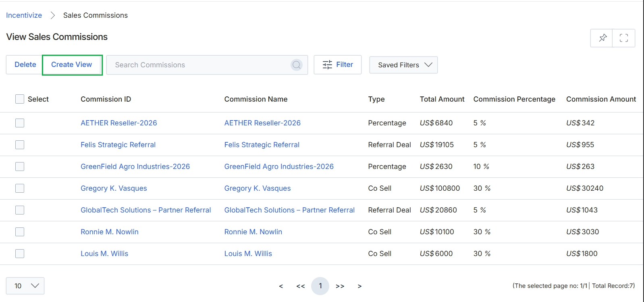Click the Commission Amount column header
The height and width of the screenshot is (302, 644).
click(x=601, y=99)
